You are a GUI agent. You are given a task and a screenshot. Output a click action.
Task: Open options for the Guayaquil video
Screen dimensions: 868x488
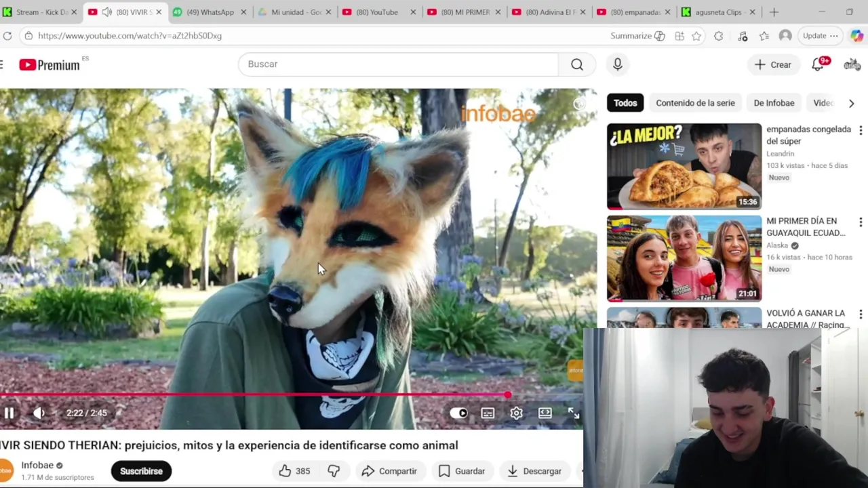coord(861,222)
